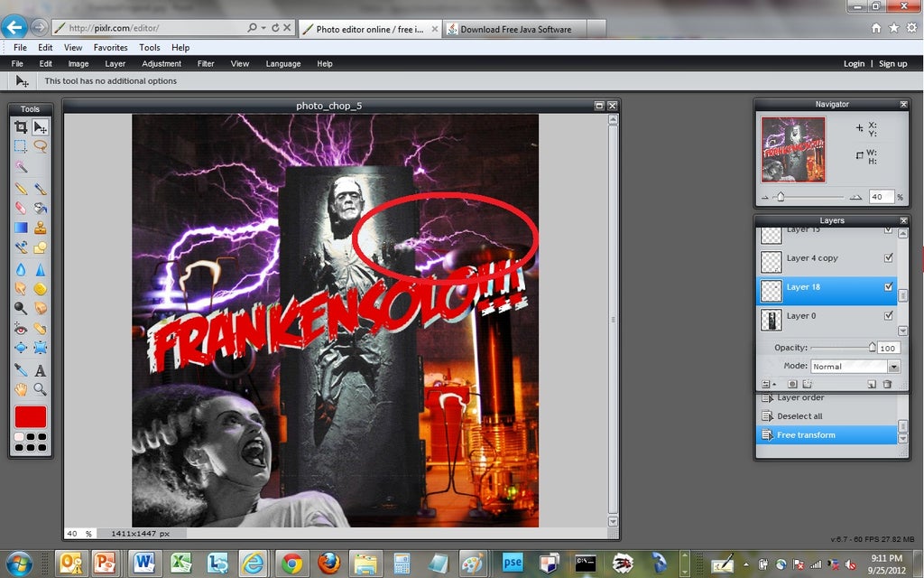
Task: Click the Navigator zoom percentage field
Action: coord(881,197)
